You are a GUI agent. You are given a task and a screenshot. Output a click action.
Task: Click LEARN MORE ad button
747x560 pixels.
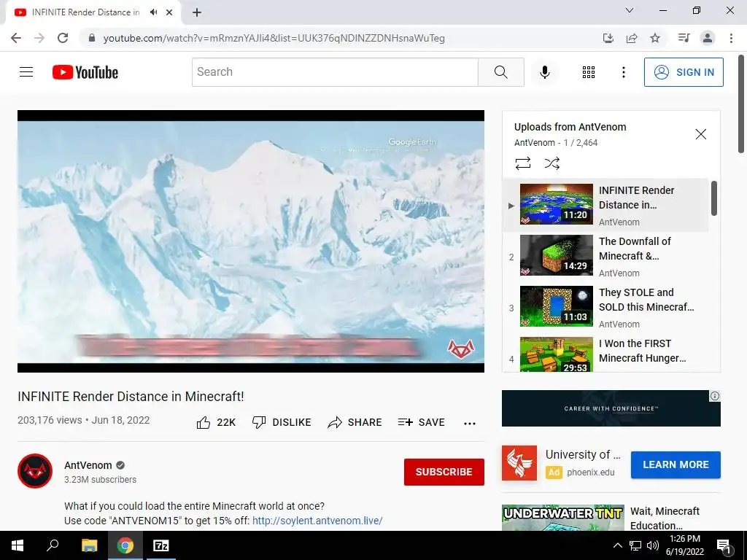[676, 464]
